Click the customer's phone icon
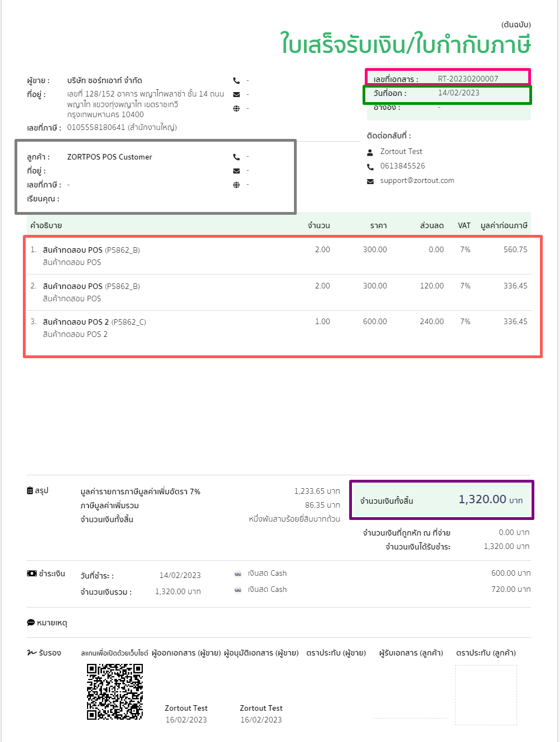 pyautogui.click(x=236, y=157)
